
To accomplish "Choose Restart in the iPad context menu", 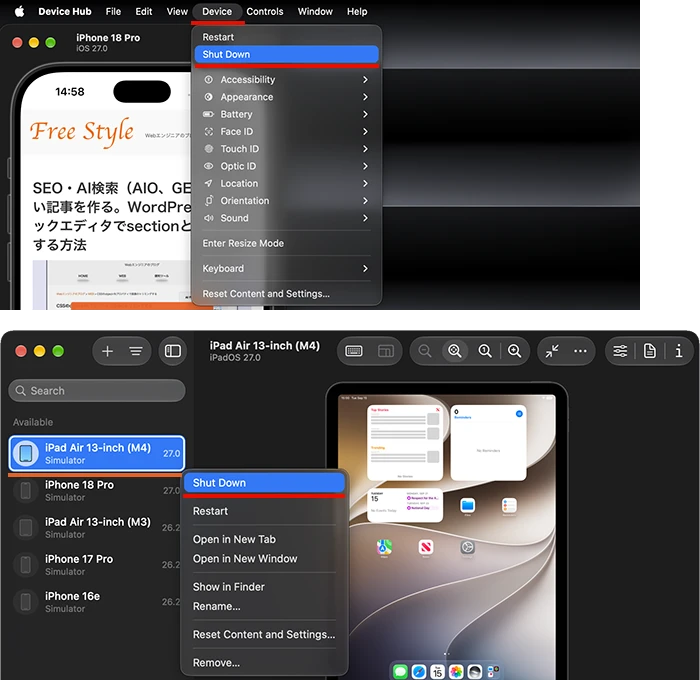I will pos(264,511).
